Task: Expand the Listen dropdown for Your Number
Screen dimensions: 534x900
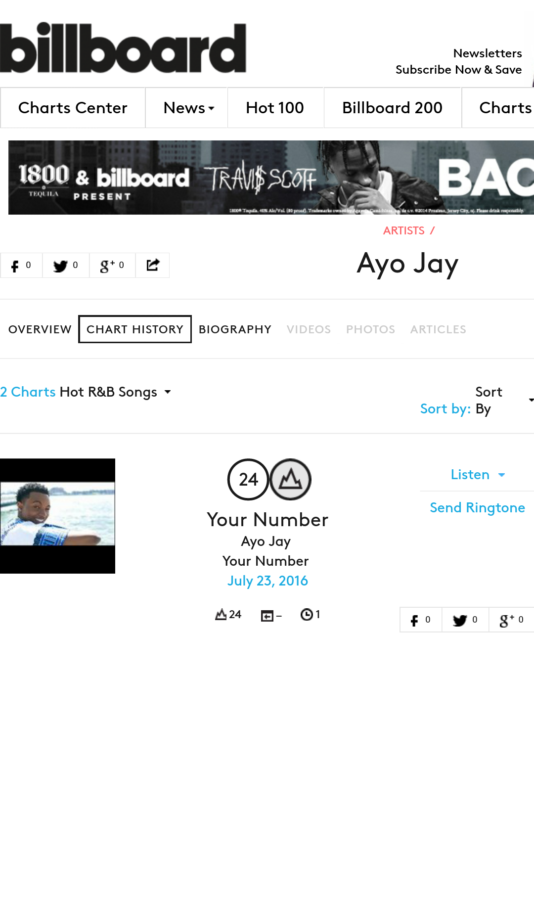Action: tap(478, 475)
